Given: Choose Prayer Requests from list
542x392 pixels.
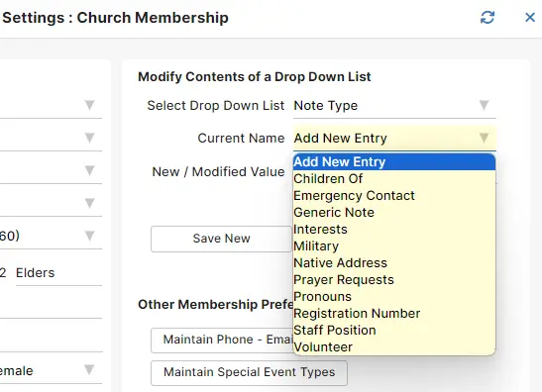Looking at the screenshot, I should (394, 280).
